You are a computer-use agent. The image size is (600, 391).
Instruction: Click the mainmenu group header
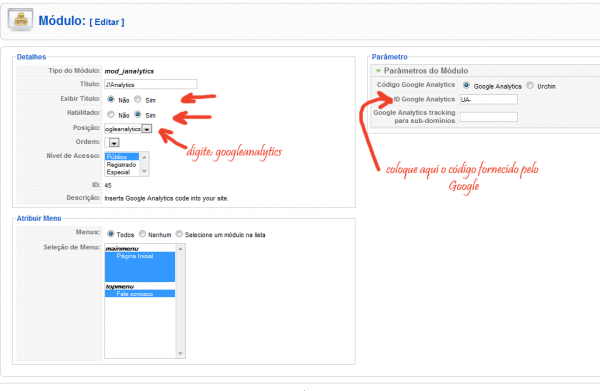pos(122,249)
